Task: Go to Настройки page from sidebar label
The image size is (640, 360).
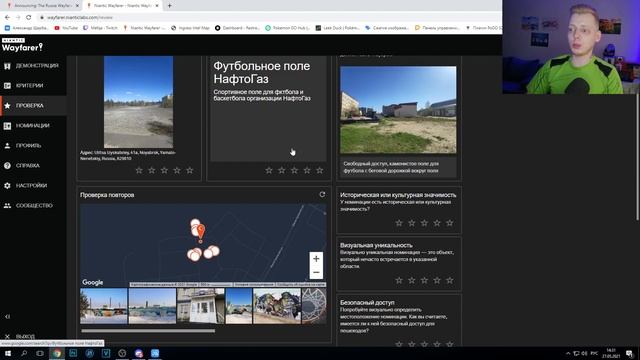Action: [x=31, y=186]
